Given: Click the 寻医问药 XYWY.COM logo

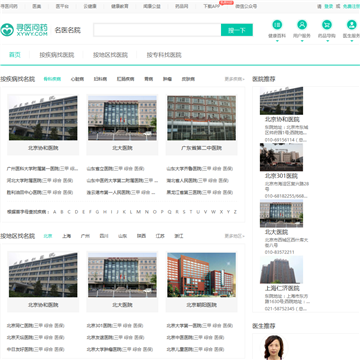Looking at the screenshot, I should pos(24,30).
